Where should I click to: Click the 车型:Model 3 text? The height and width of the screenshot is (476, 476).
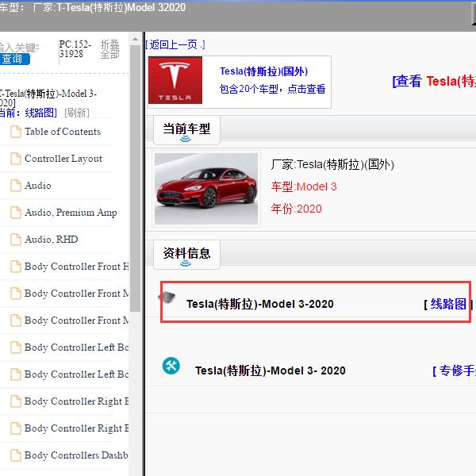coord(304,186)
